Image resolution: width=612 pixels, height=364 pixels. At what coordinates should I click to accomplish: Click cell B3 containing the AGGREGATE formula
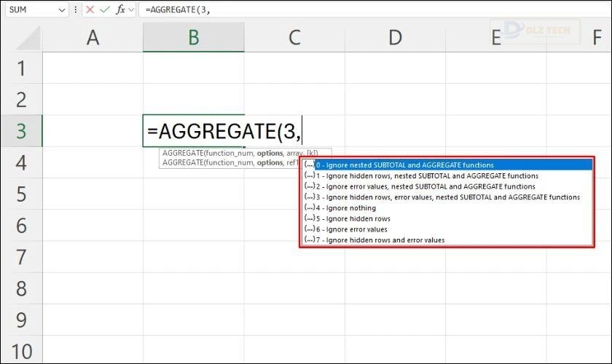[x=194, y=131]
